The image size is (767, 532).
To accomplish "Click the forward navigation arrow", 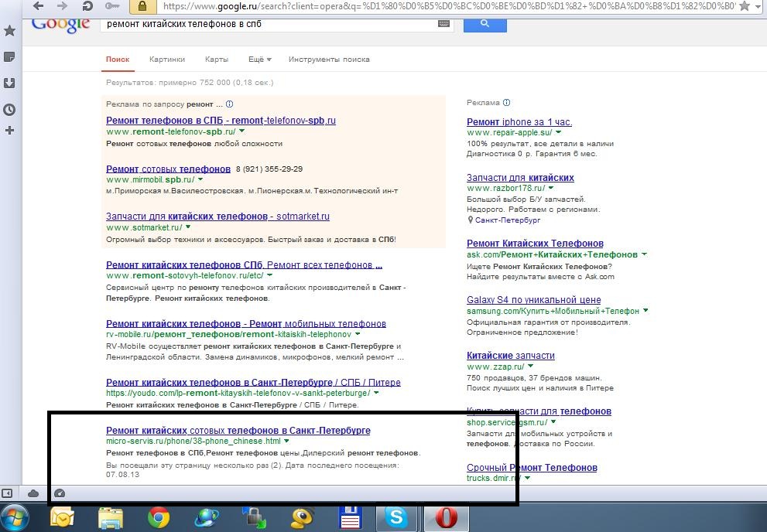I will click(x=62, y=6).
